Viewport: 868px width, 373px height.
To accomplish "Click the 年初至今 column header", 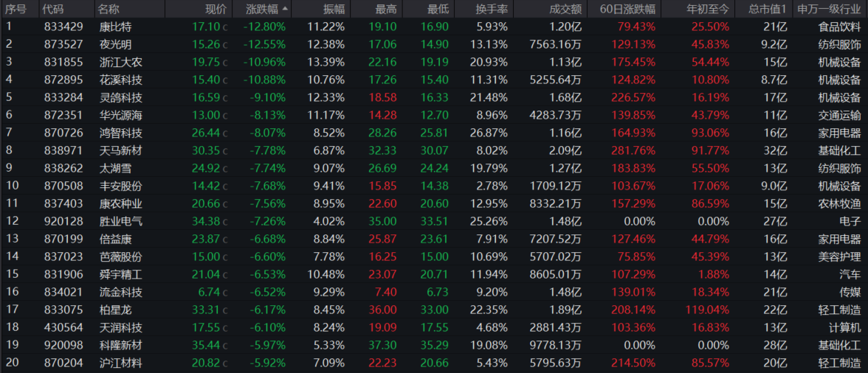I will tap(707, 9).
